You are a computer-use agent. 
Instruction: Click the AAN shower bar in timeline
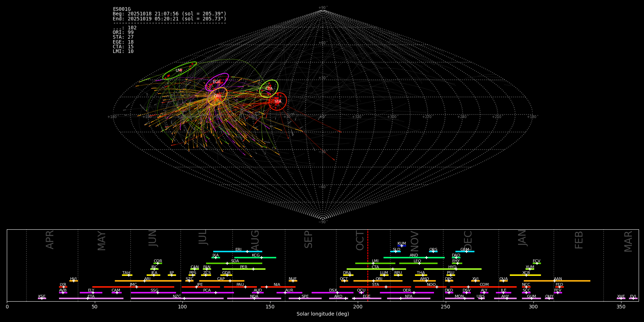click(557, 281)
